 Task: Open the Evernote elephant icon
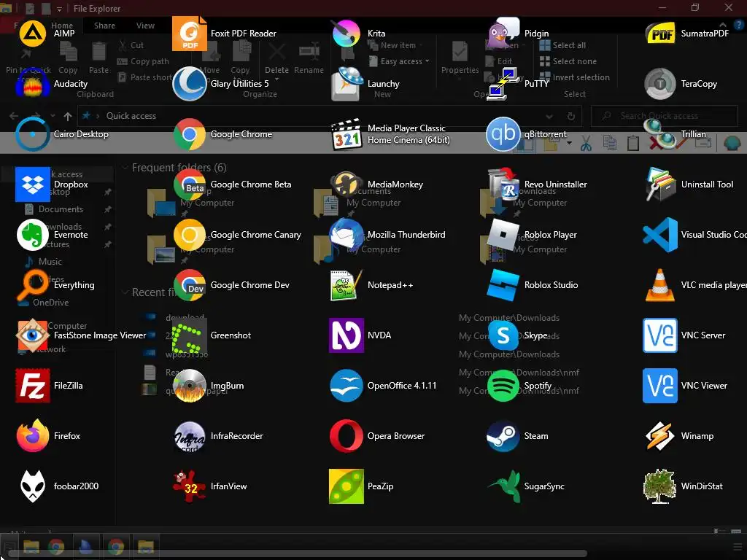click(32, 235)
